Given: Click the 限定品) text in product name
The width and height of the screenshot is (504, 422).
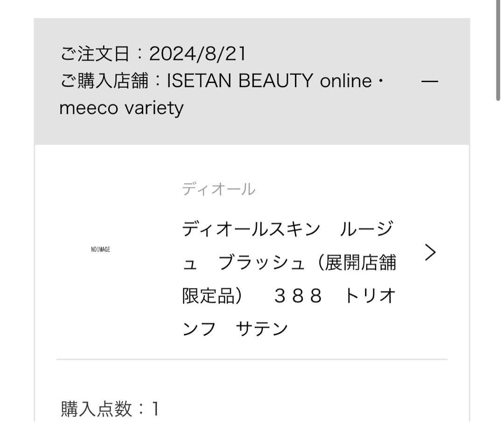Looking at the screenshot, I should (212, 296).
